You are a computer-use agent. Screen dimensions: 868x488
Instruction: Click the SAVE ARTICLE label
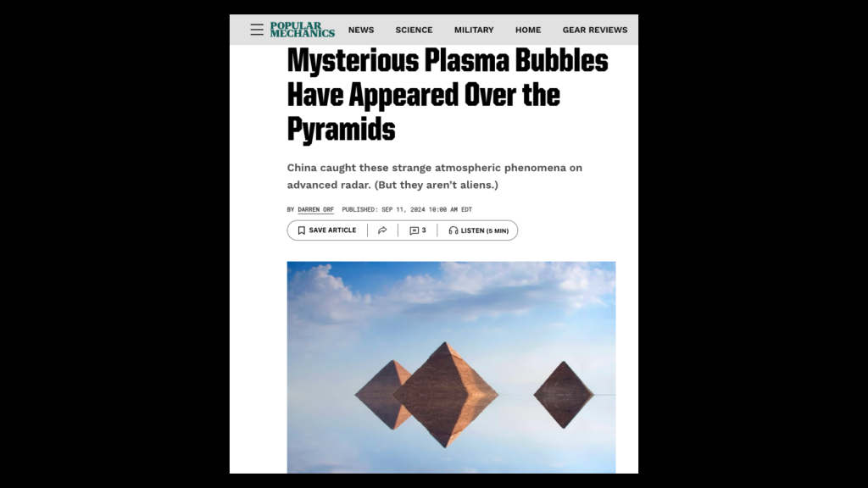[x=332, y=230]
